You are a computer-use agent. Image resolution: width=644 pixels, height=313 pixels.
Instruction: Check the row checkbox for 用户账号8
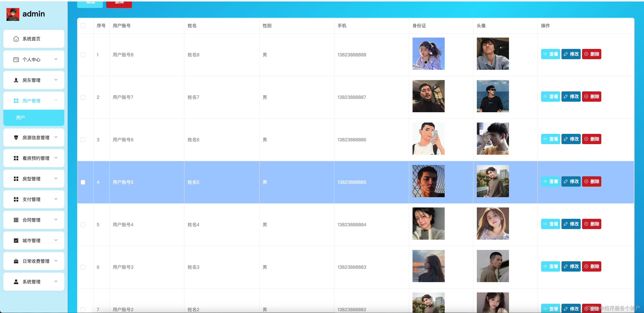point(83,55)
